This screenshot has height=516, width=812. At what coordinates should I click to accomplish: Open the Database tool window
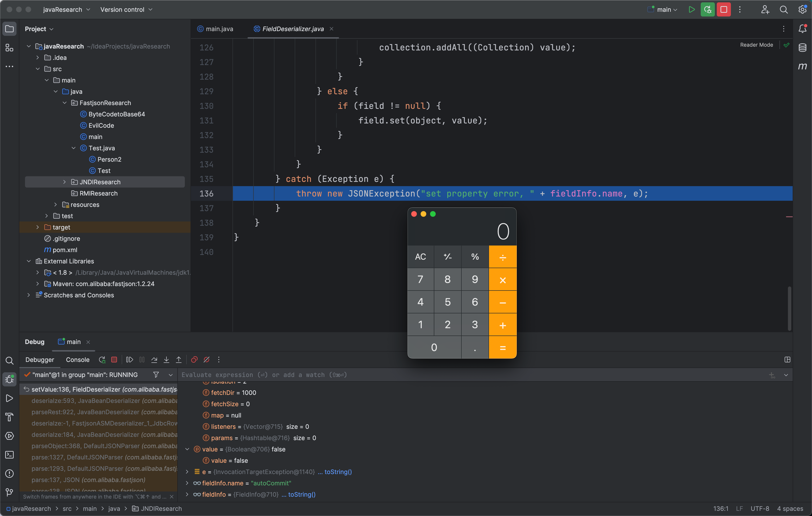pos(803,48)
